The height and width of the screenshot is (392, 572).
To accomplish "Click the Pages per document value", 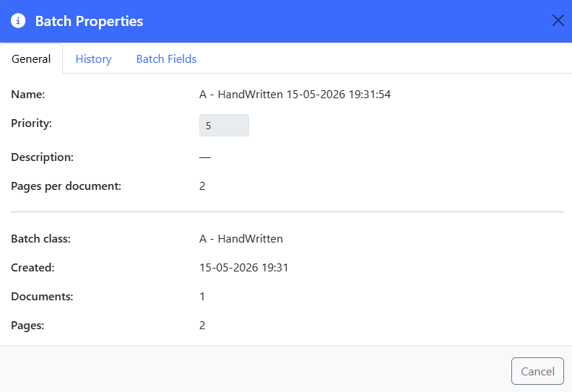I will click(x=202, y=186).
